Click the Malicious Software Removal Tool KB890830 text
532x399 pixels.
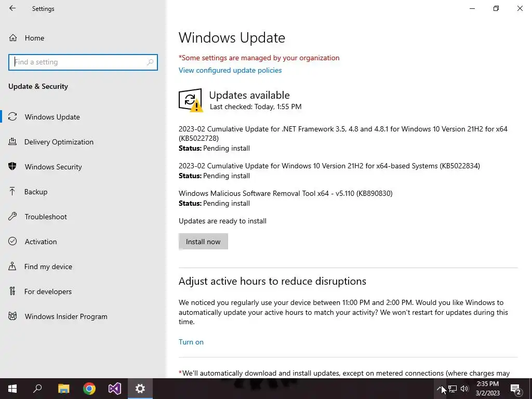point(285,193)
